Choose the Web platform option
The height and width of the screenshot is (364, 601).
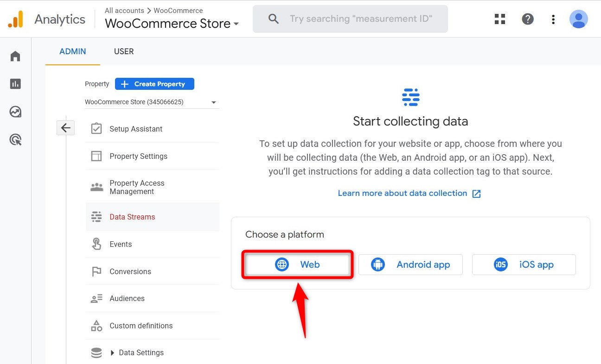pos(297,264)
